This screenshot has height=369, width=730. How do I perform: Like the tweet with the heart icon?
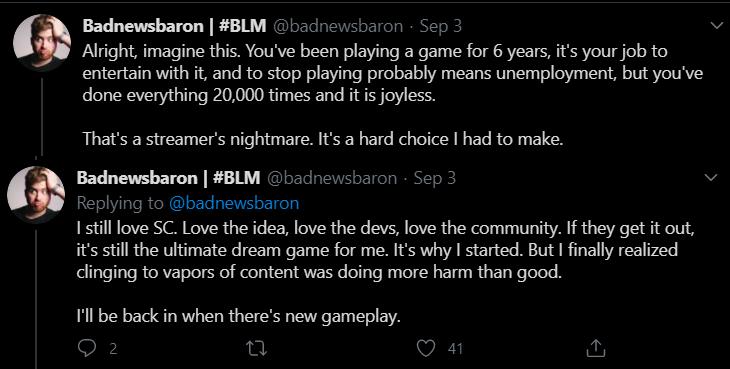point(426,348)
